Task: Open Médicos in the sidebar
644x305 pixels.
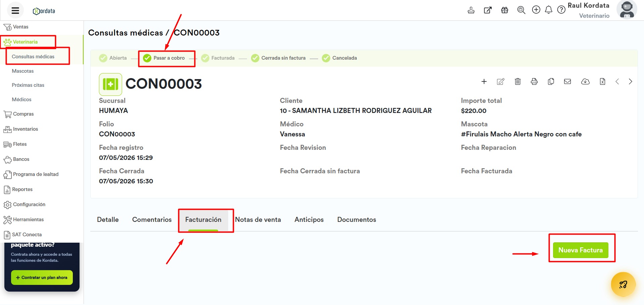Action: (x=21, y=100)
